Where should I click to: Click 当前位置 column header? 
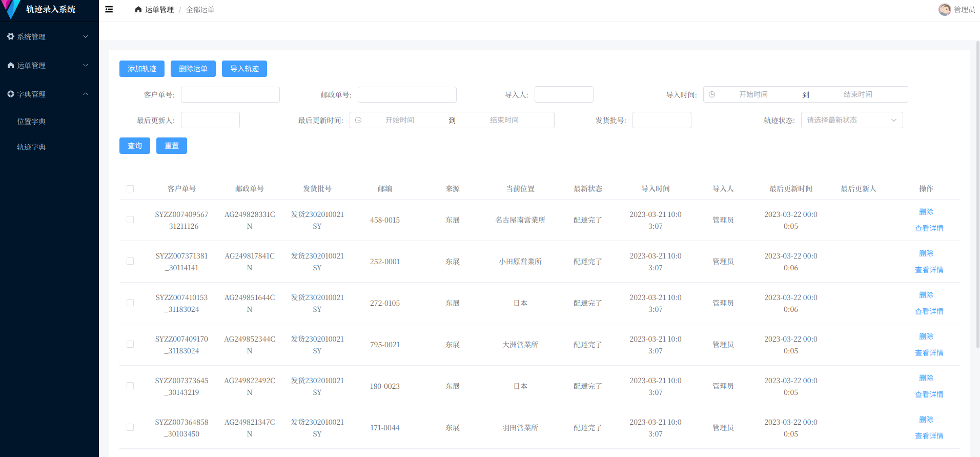click(520, 189)
